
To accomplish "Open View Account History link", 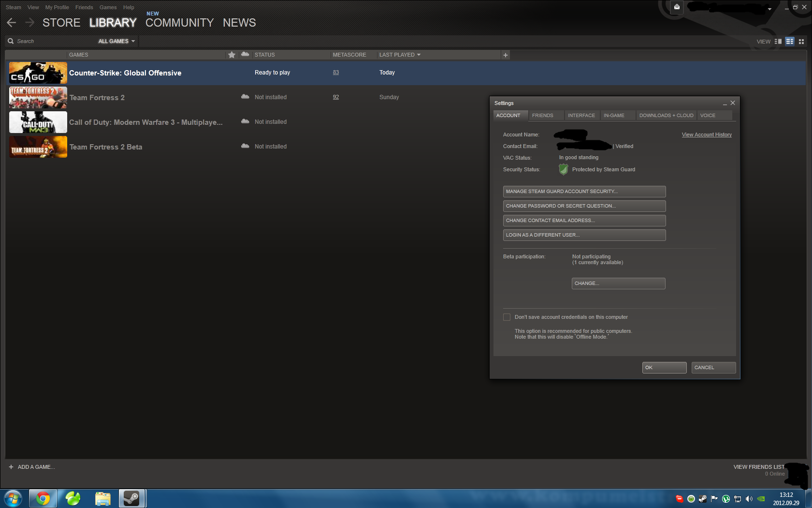I will point(707,134).
